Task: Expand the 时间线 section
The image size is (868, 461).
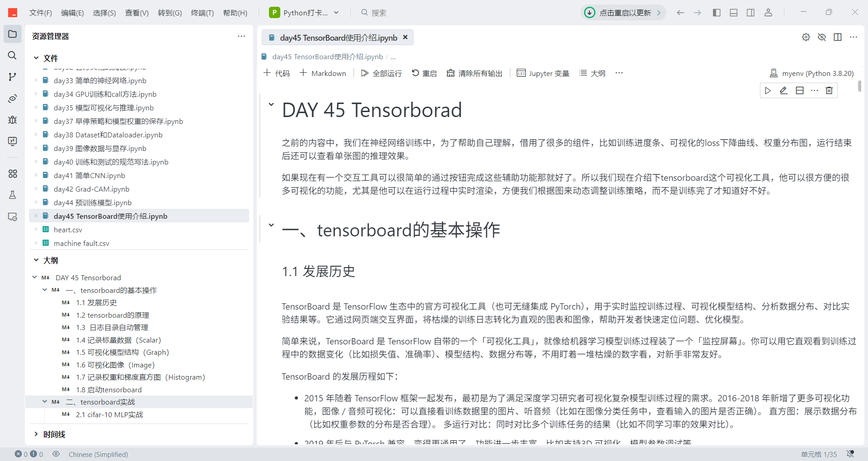Action: pyautogui.click(x=36, y=434)
